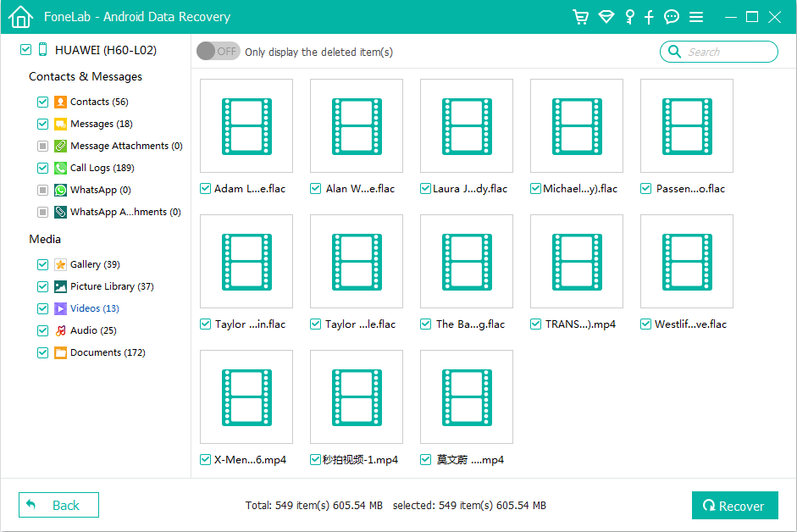This screenshot has height=532, width=797.
Task: Click the Documents folder icon
Action: 60,352
